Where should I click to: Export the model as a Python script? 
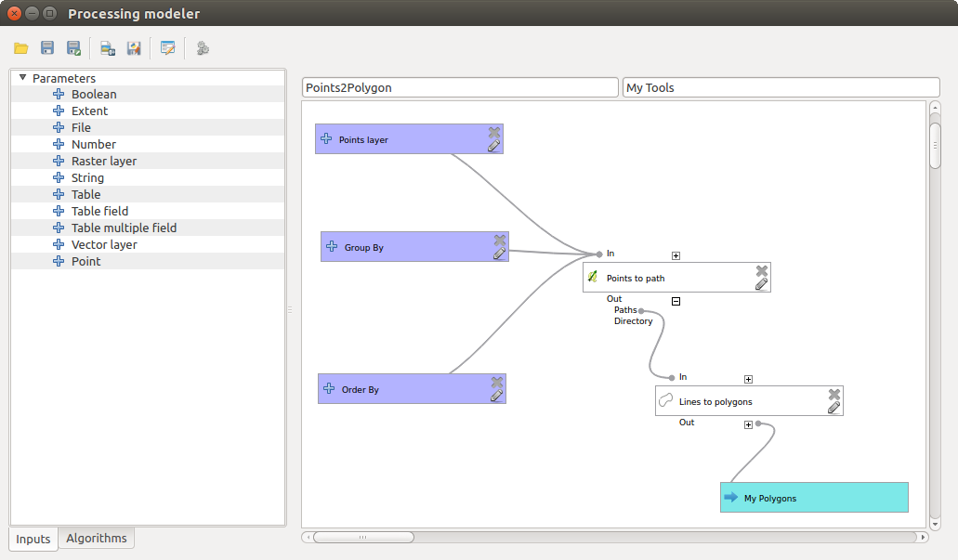(x=134, y=48)
